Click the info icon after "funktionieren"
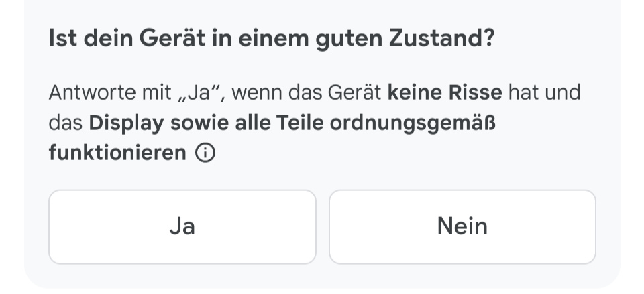This screenshot has width=644, height=294. (205, 153)
